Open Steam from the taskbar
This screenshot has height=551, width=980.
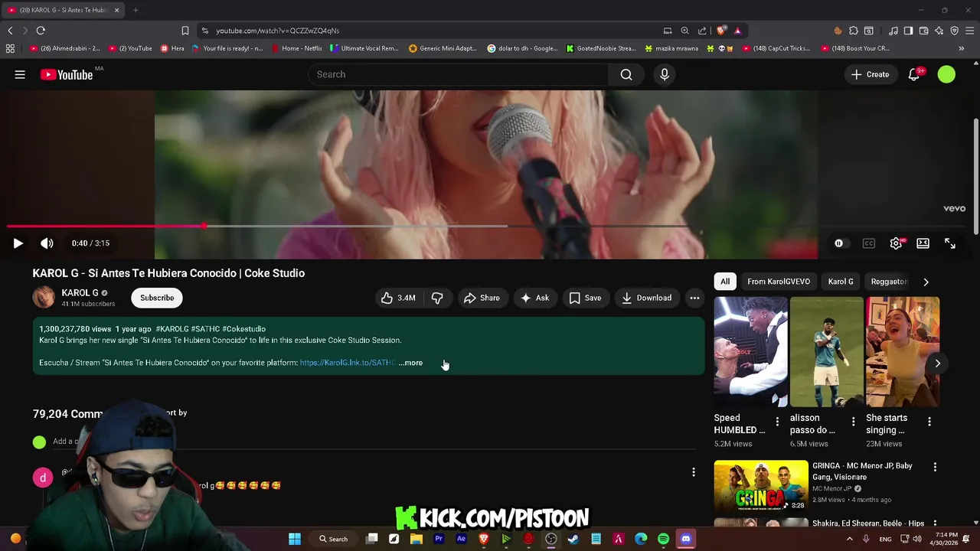pos(573,539)
